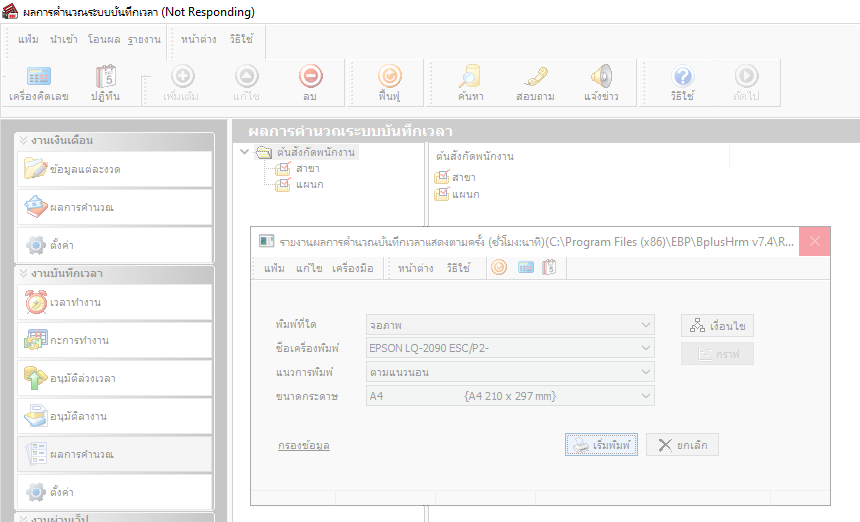860x522 pixels.
Task: Click the help (วิธีใช้) question icon
Action: [683, 83]
